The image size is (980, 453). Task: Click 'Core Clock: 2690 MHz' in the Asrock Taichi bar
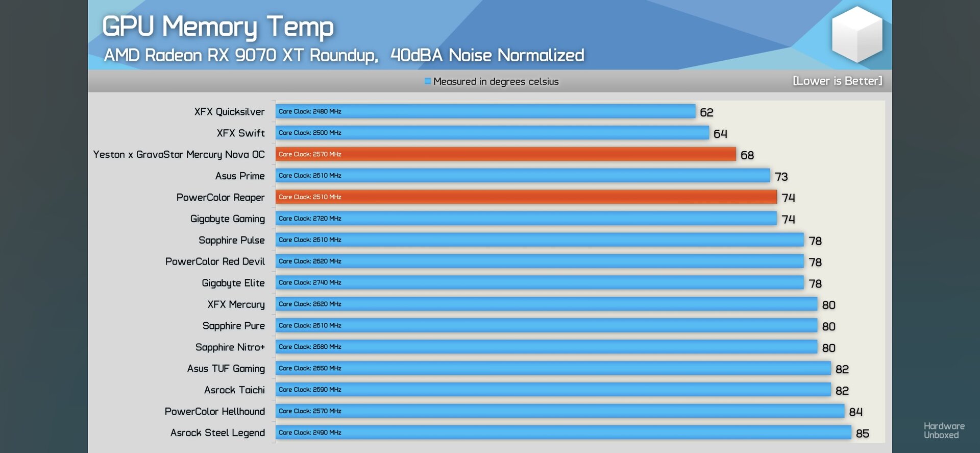point(310,390)
